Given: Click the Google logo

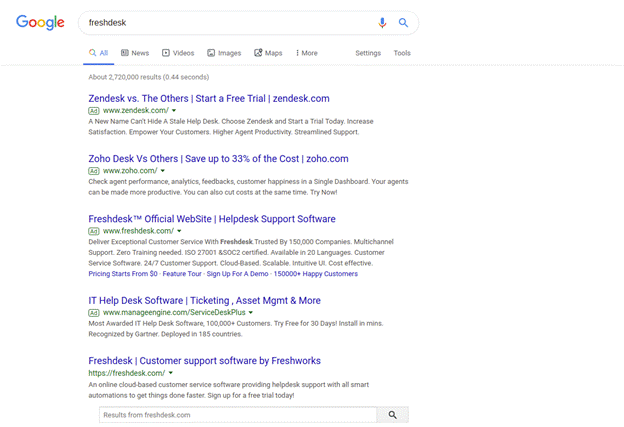Looking at the screenshot, I should (x=40, y=22).
